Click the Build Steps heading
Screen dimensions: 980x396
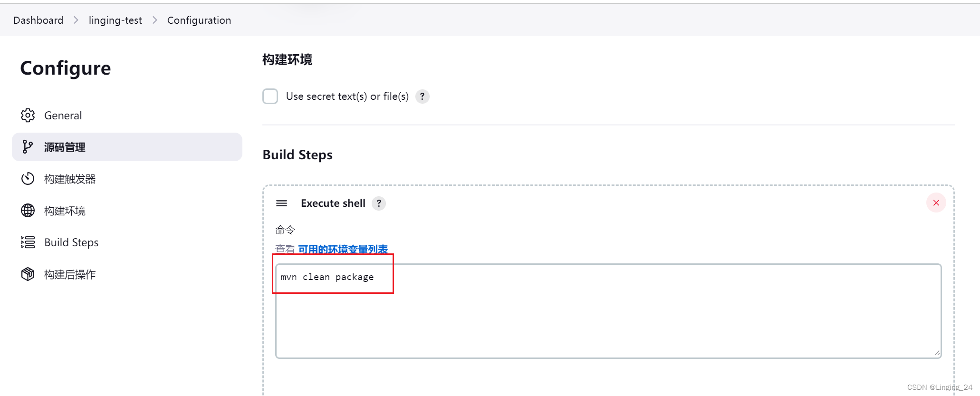298,155
